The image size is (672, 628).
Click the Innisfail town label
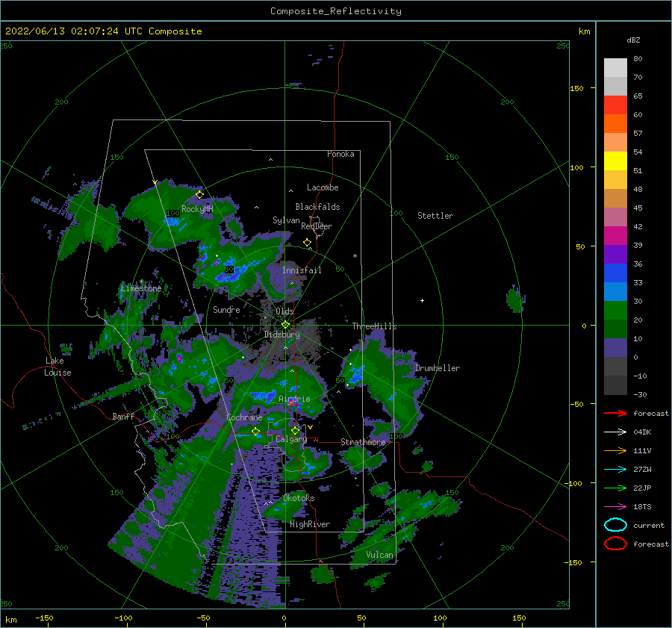302,270
